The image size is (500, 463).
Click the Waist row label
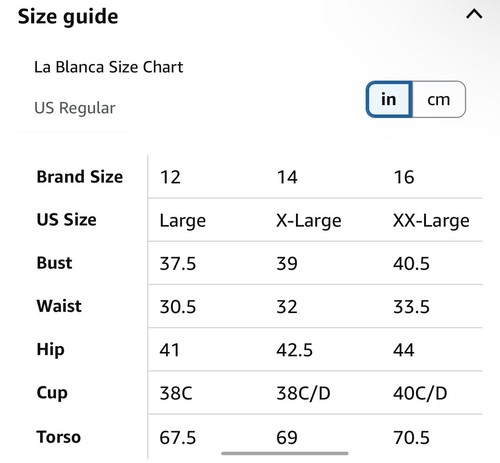[59, 306]
